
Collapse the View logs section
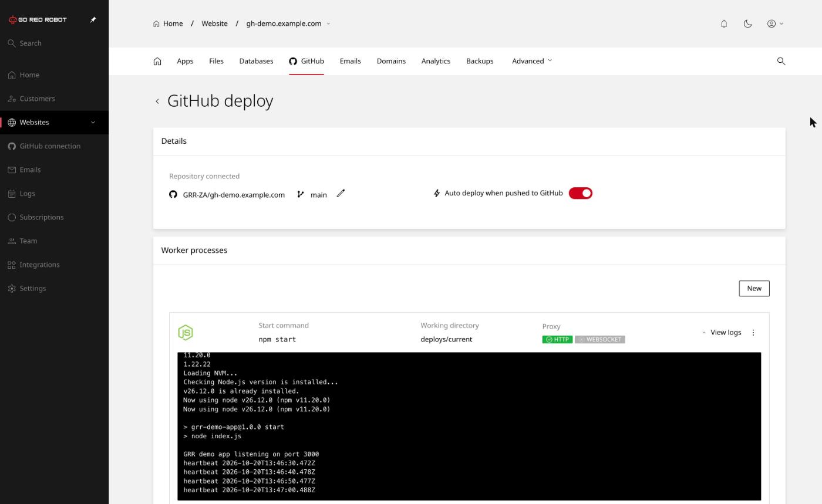click(x=722, y=333)
